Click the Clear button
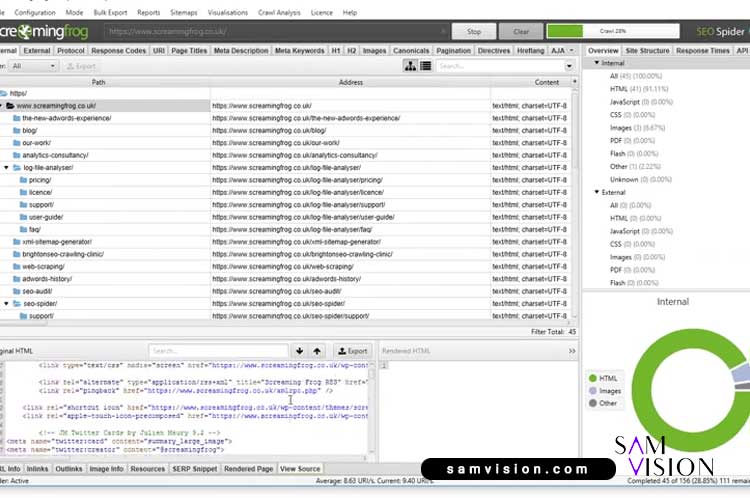The image size is (750, 500). click(x=521, y=32)
